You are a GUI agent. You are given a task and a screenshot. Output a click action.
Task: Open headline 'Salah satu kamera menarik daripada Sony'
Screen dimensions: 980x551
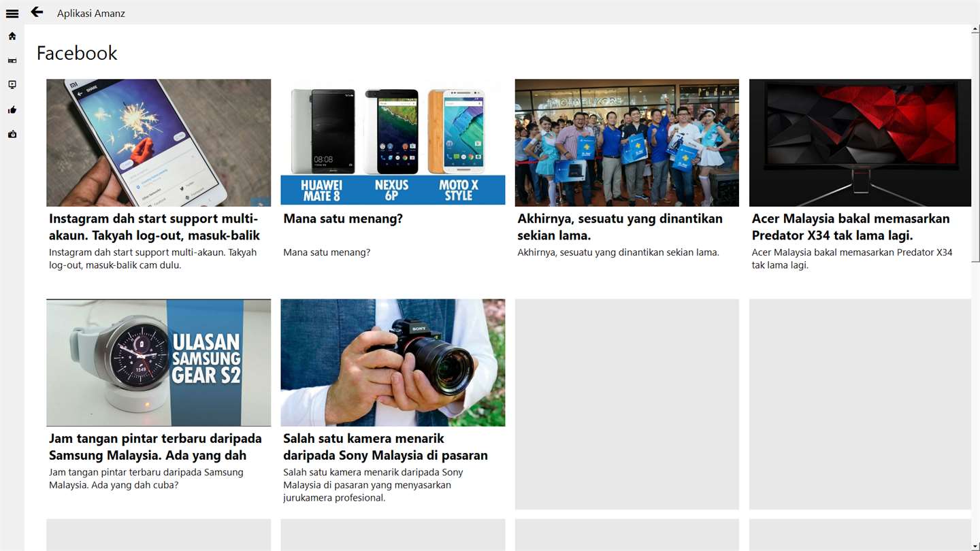coord(385,447)
